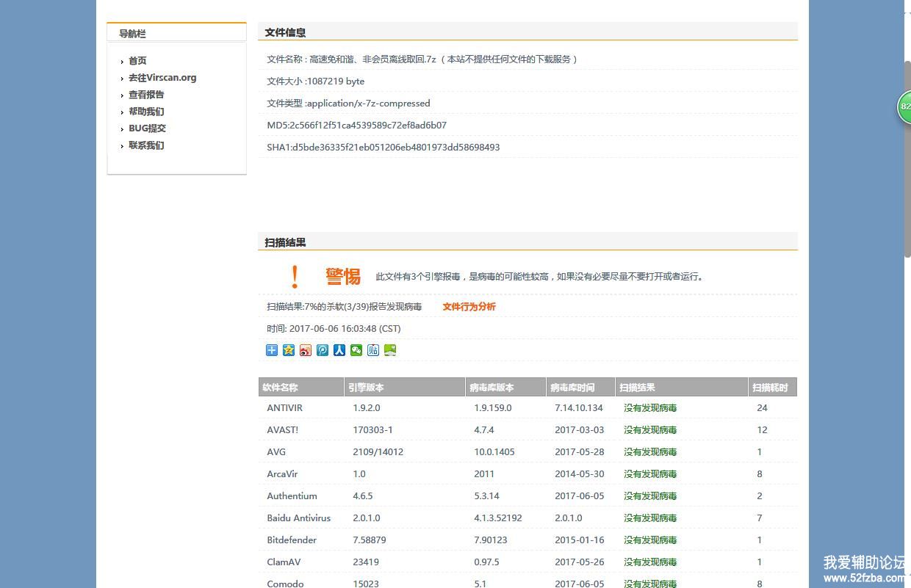Click the blue plus share icon
The image size is (911, 588).
(x=272, y=350)
